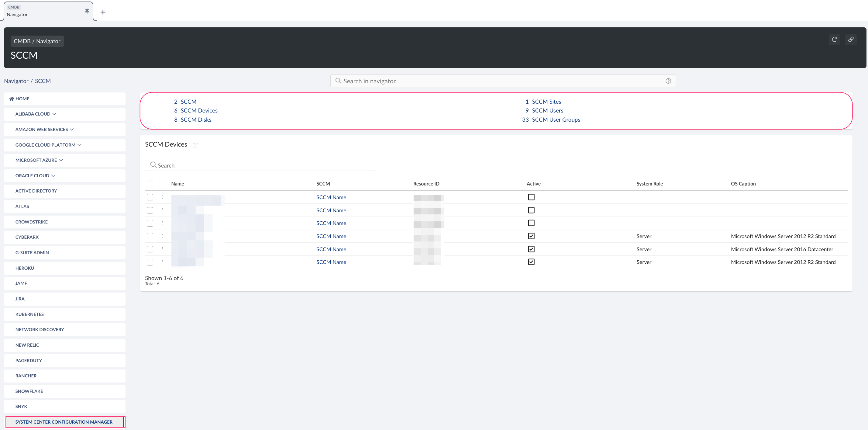
Task: Open a new tab with plus icon
Action: 103,12
